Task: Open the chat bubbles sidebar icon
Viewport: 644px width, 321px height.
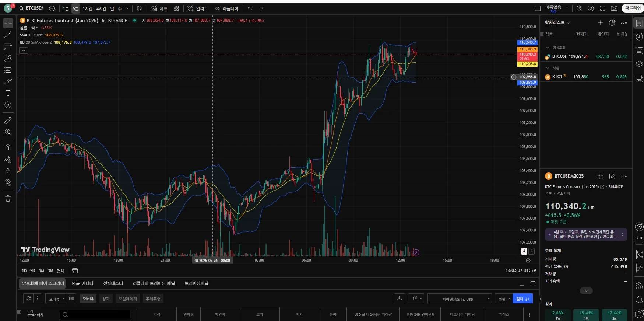Action: click(x=639, y=78)
